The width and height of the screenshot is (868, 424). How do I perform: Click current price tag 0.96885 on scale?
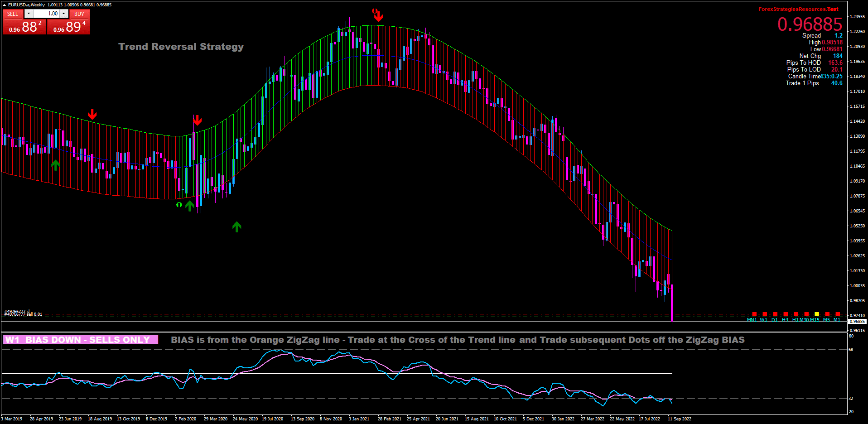[857, 322]
